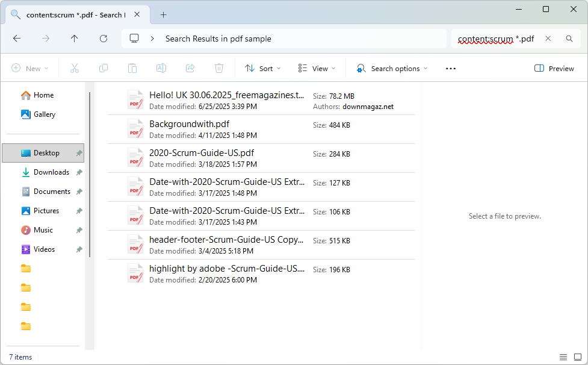Select Downloads in the sidebar

click(x=51, y=172)
